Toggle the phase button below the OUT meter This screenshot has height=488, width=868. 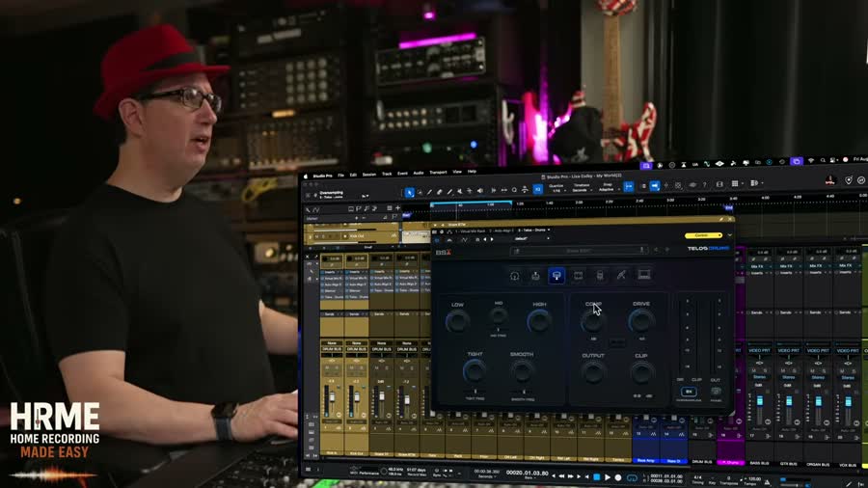[716, 392]
